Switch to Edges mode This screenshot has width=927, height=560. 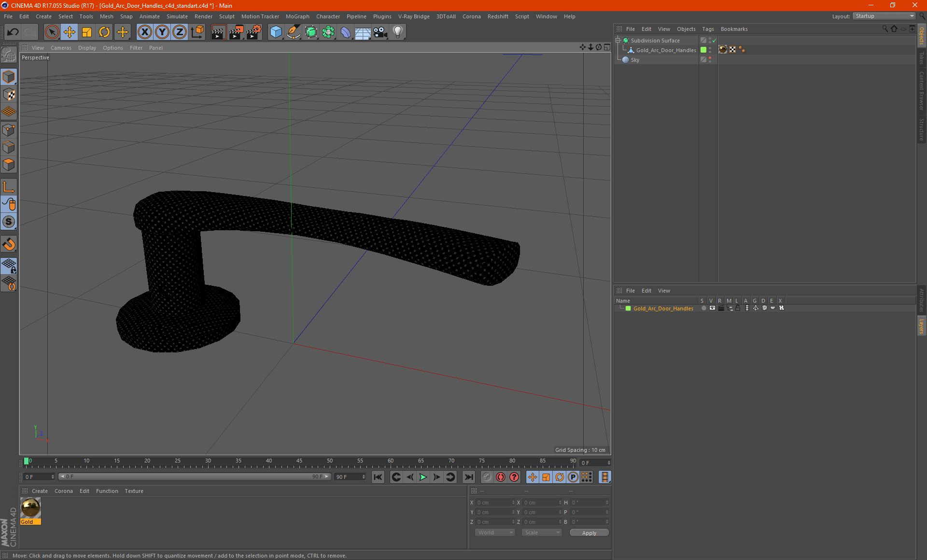(x=9, y=147)
